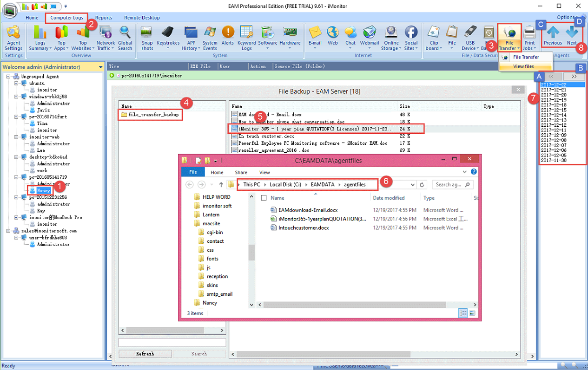Viewport: 588px width, 370px height.
Task: Switch Explorer to large icons view
Action: pos(472,313)
